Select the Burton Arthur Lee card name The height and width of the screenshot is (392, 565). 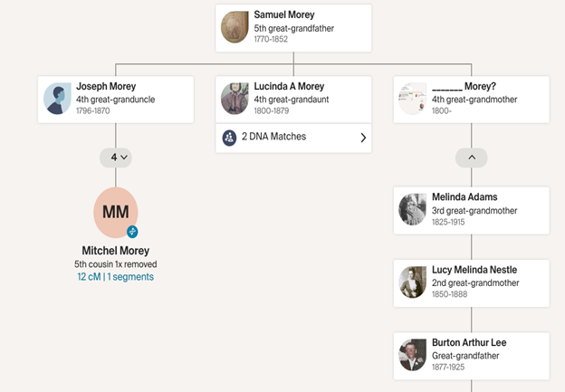(x=469, y=342)
